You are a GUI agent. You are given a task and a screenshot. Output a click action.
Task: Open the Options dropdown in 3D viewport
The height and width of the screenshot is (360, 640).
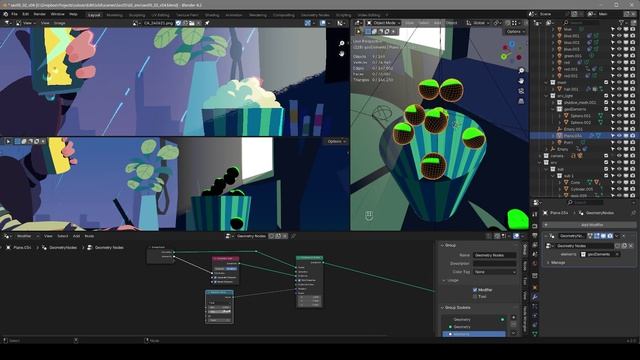coord(515,31)
